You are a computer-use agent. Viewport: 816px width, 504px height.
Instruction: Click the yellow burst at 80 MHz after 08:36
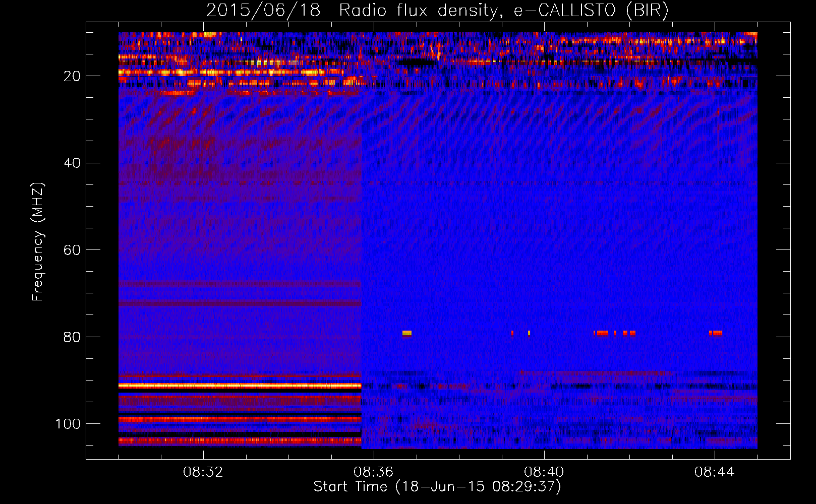(407, 333)
